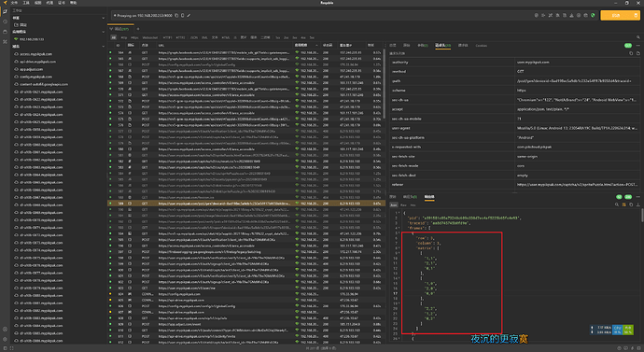Select the highlighted user.mypikpak.com pzzl/gen row

[x=246, y=204]
